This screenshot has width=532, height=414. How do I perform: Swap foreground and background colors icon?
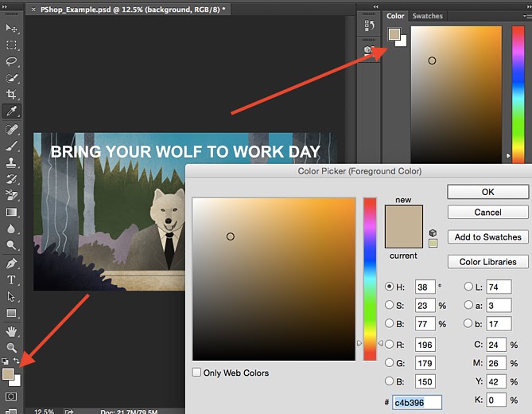(x=16, y=361)
